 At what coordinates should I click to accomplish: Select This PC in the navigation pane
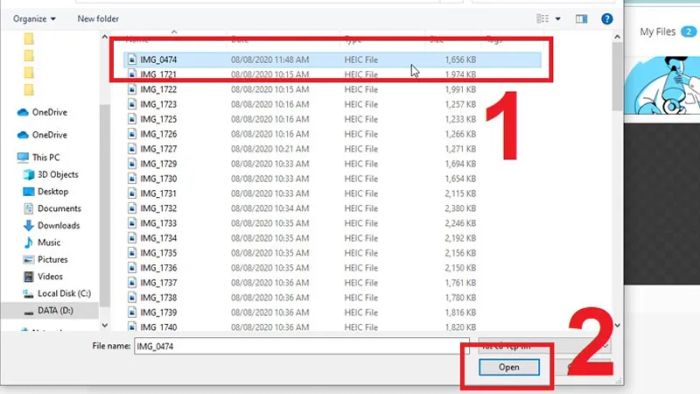(x=38, y=157)
